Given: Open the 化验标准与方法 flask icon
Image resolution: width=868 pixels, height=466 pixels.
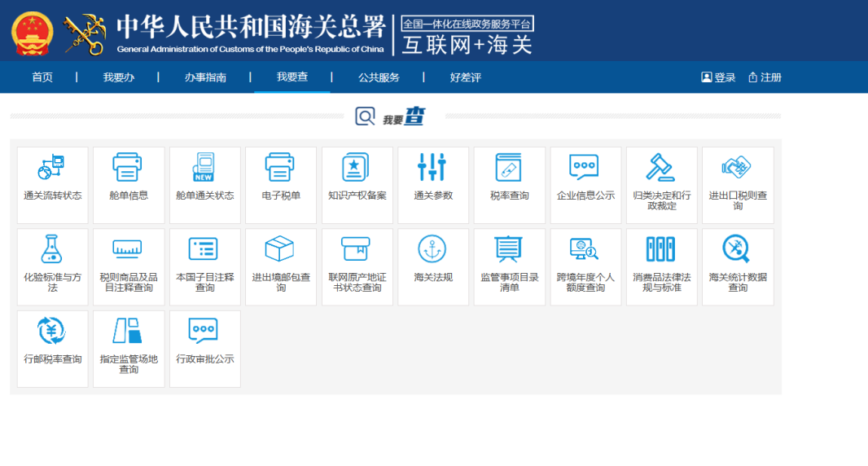Looking at the screenshot, I should [x=52, y=249].
